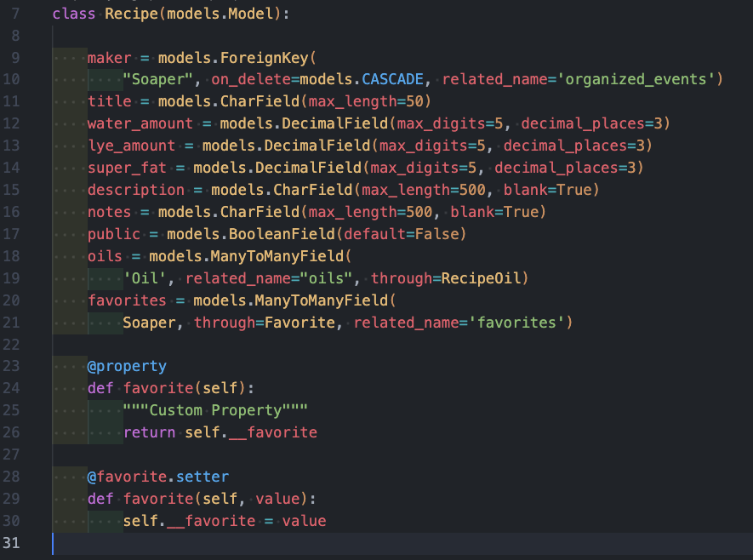Click the 'CASCADE' constant
The width and height of the screenshot is (753, 560).
pyautogui.click(x=392, y=79)
